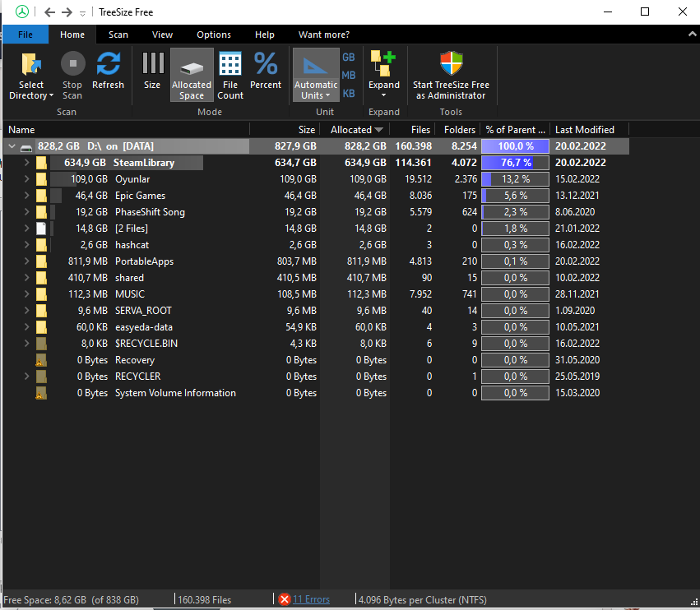Set unit to GB
The width and height of the screenshot is (700, 610).
point(349,57)
